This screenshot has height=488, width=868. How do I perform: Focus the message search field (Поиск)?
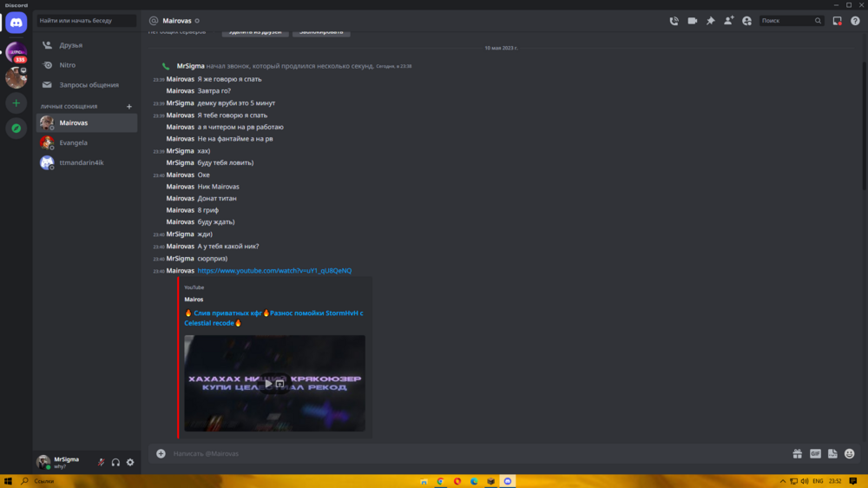[791, 21]
